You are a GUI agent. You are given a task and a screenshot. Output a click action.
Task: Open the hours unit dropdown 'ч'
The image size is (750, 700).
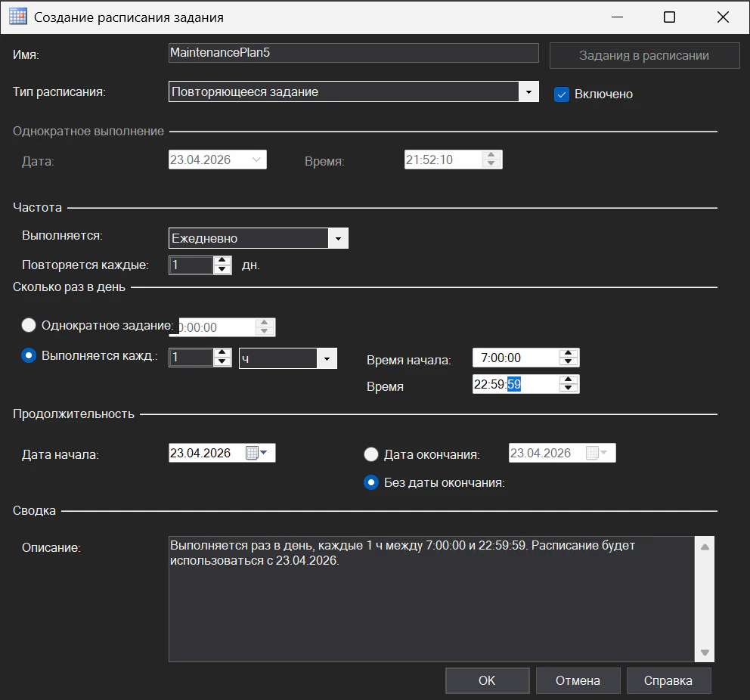click(327, 358)
